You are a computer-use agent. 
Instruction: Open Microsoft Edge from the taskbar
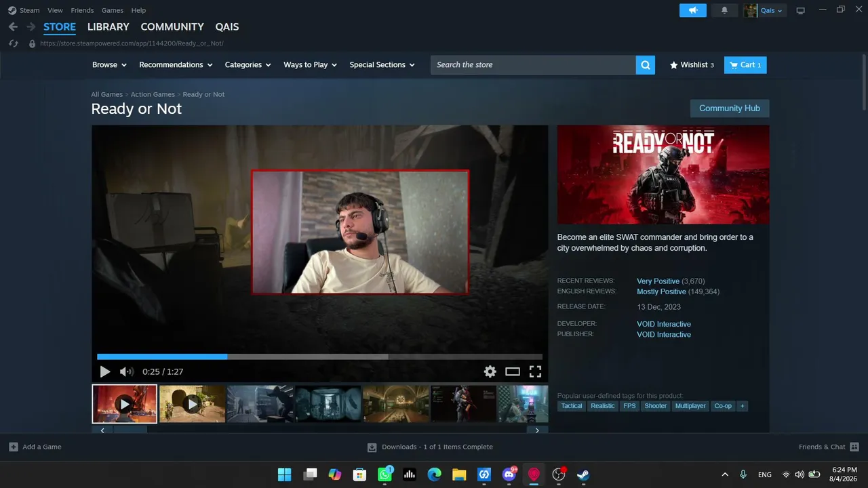click(x=435, y=474)
